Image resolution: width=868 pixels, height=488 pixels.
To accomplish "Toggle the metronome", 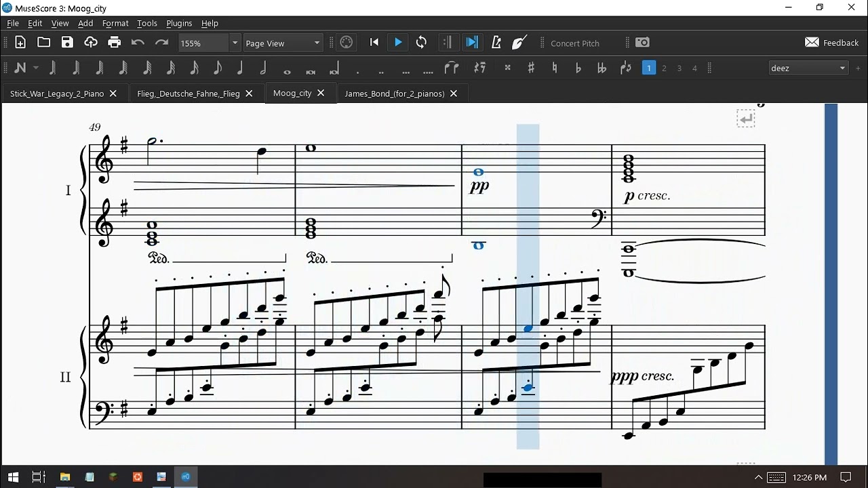I will pos(496,43).
